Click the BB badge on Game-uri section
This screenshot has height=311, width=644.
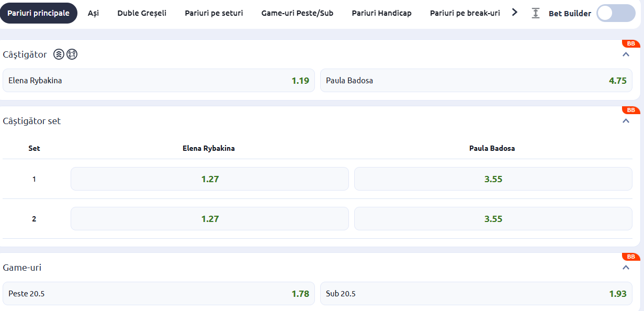pos(631,257)
